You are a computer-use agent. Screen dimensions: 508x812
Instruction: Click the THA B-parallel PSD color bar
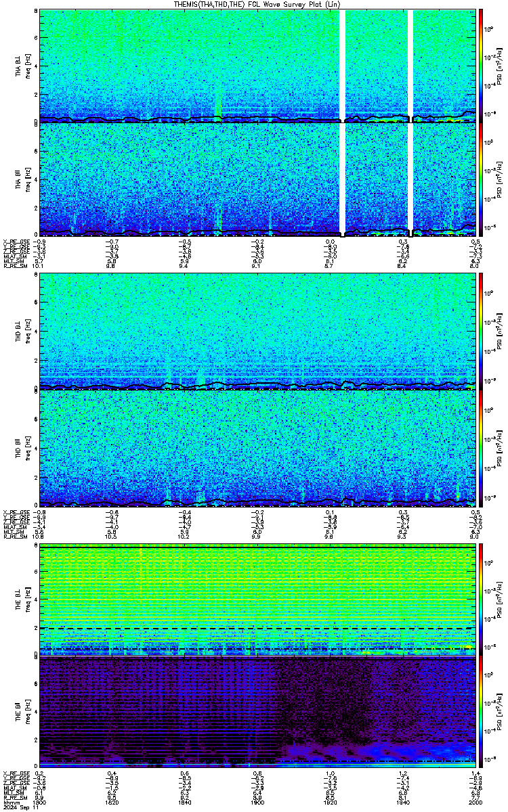[x=481, y=179]
